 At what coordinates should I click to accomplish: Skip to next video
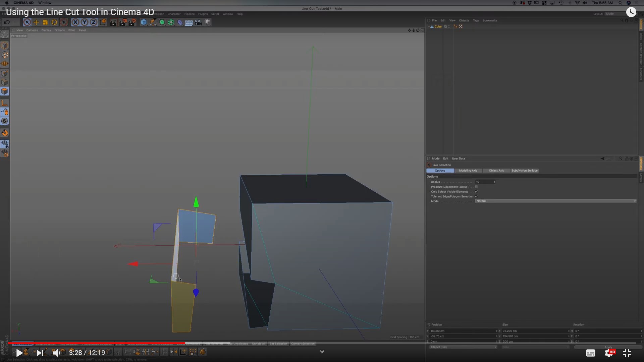pyautogui.click(x=40, y=353)
